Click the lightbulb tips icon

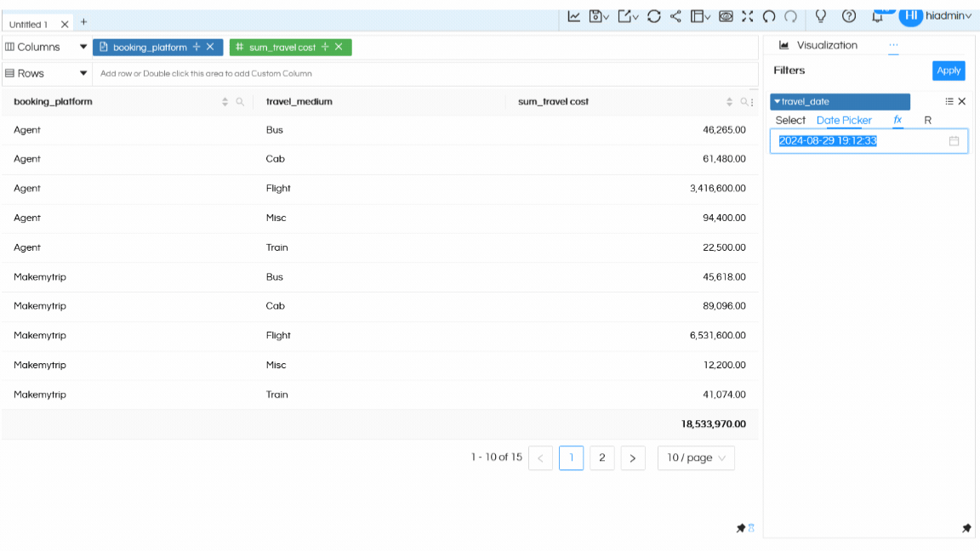(x=821, y=16)
